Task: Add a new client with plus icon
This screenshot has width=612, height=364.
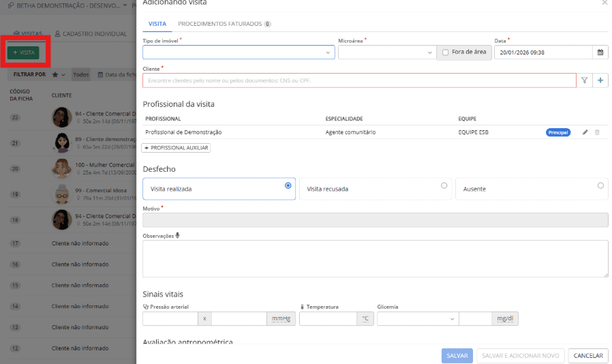Action: tap(600, 80)
